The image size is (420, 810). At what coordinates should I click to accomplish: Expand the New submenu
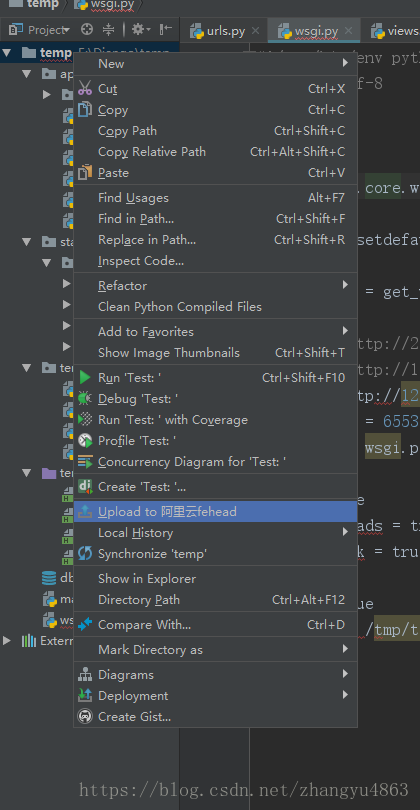216,64
